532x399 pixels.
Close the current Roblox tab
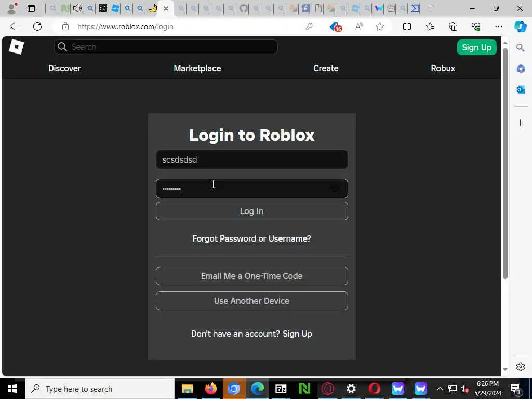[x=166, y=8]
